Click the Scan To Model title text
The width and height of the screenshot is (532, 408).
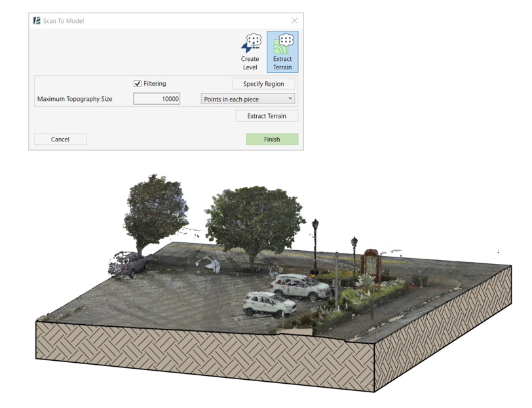[x=64, y=21]
